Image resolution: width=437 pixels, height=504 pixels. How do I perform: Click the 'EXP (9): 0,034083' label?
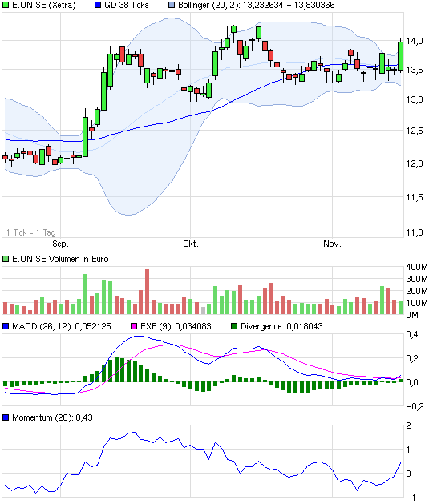click(x=176, y=326)
